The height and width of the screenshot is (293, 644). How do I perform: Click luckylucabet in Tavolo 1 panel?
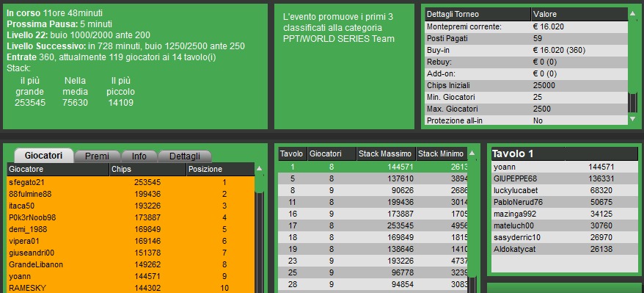point(564,190)
